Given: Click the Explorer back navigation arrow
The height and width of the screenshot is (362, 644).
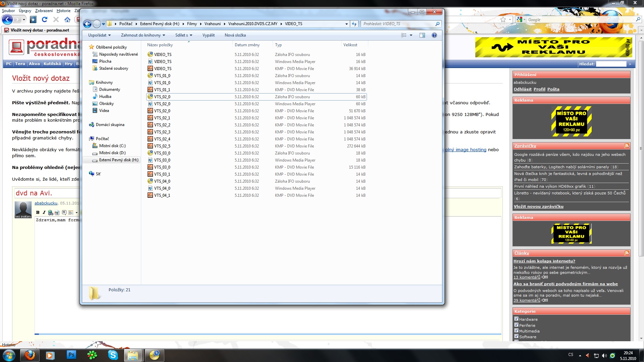Looking at the screenshot, I should [x=87, y=24].
